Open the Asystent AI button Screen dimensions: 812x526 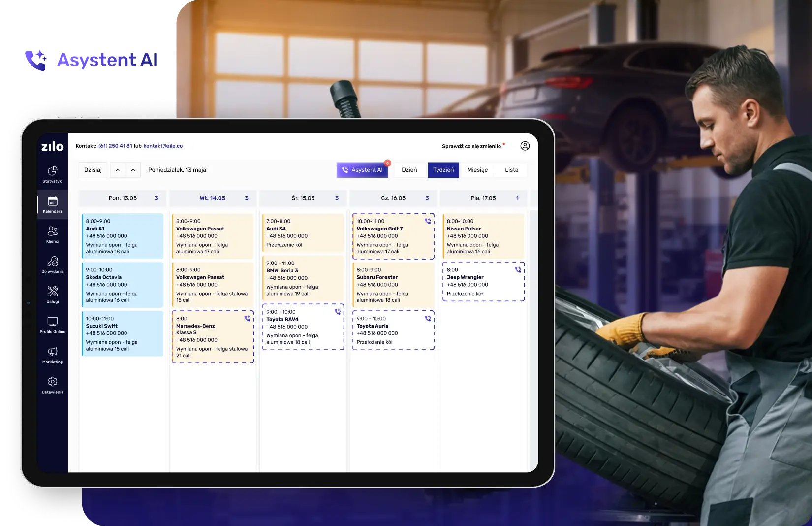[362, 170]
